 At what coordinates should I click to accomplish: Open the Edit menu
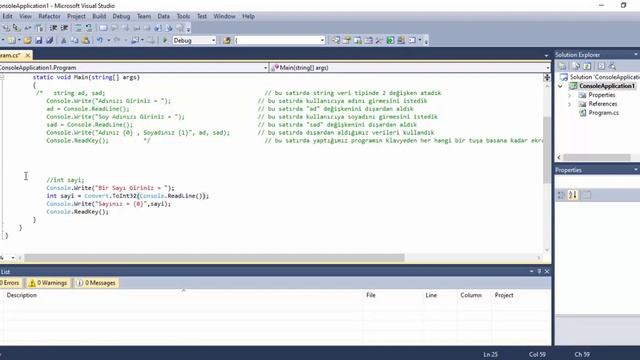(7, 16)
